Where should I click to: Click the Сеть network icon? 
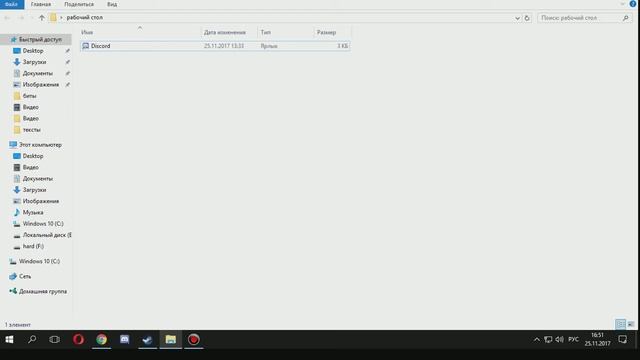[x=13, y=276]
